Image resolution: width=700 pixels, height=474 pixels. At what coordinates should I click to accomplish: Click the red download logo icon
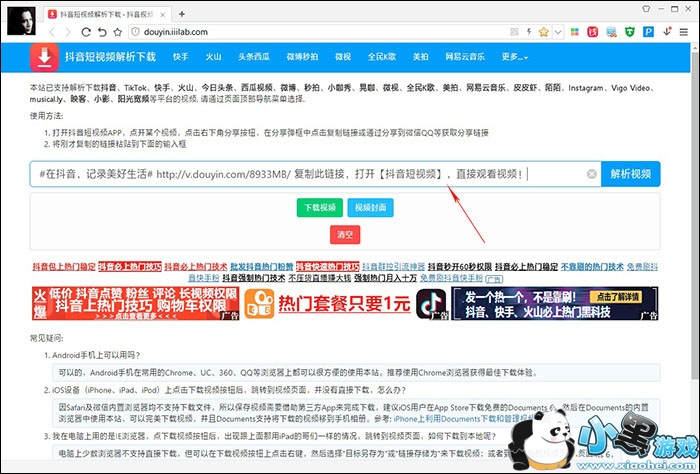click(44, 57)
